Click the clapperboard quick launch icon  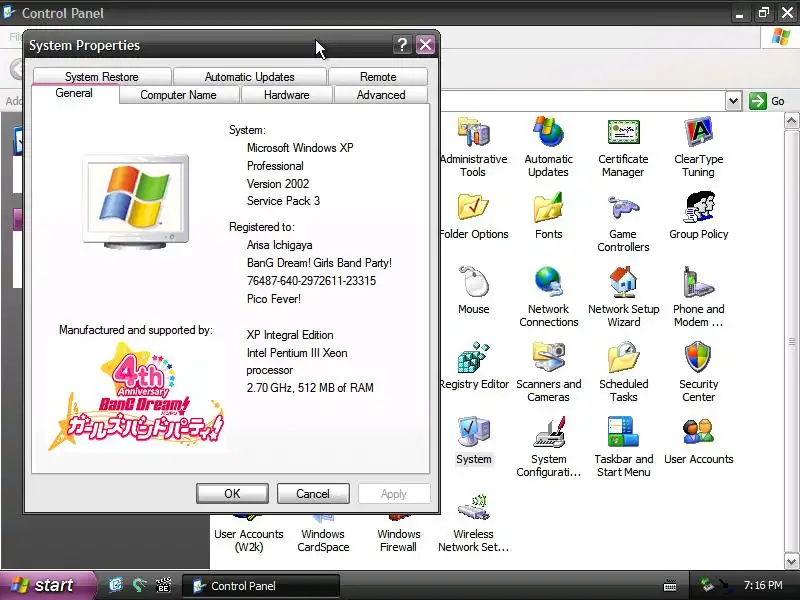163,585
